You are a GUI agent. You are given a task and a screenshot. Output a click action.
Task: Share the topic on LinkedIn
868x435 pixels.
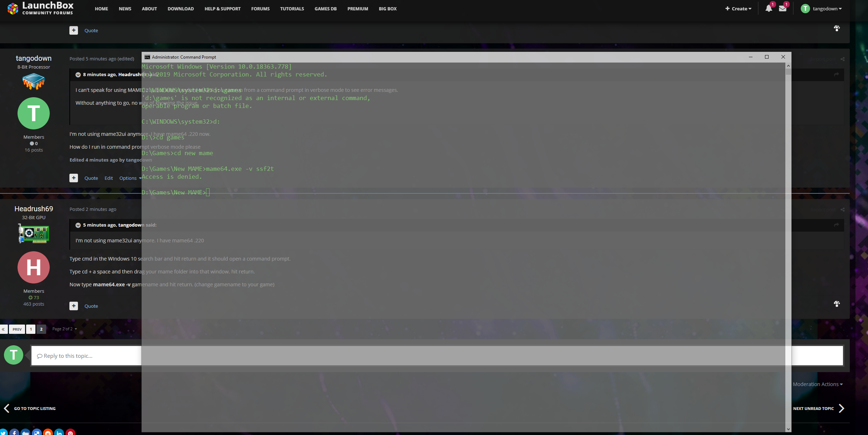coord(59,433)
